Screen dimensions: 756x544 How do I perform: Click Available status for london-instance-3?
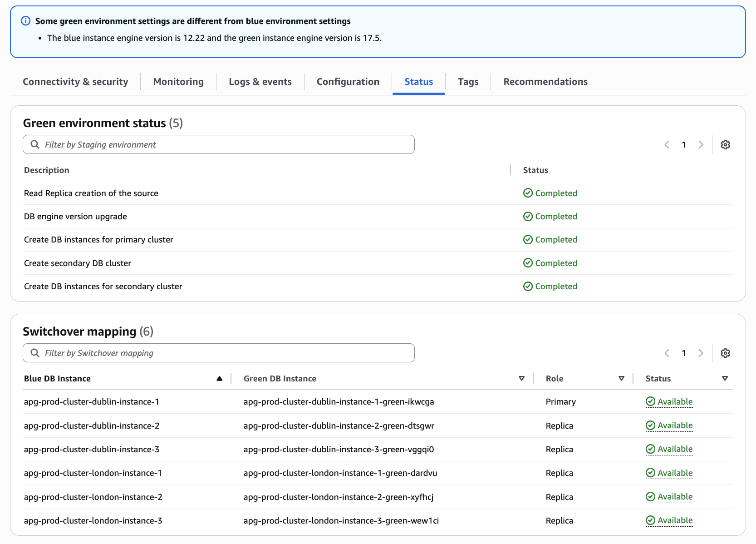pos(674,520)
